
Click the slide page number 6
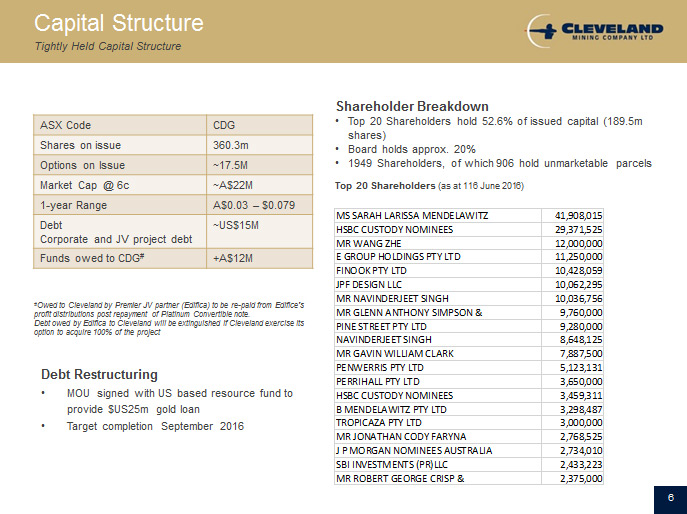tap(671, 498)
